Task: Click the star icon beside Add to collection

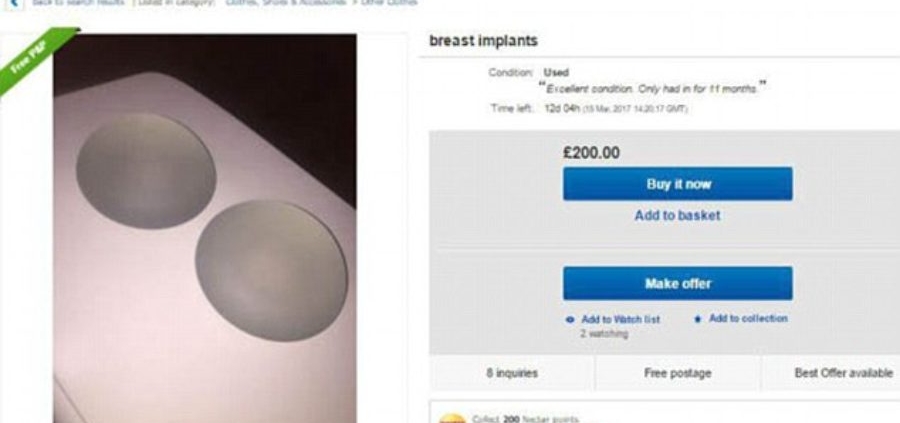Action: (697, 319)
